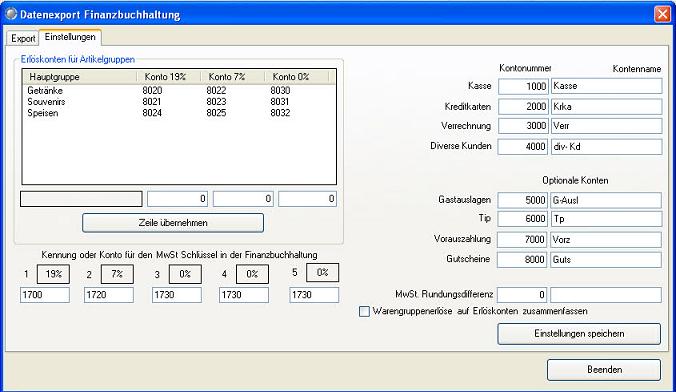Focus the Konto 7% entry field below list
The image size is (676, 392).
(x=243, y=199)
